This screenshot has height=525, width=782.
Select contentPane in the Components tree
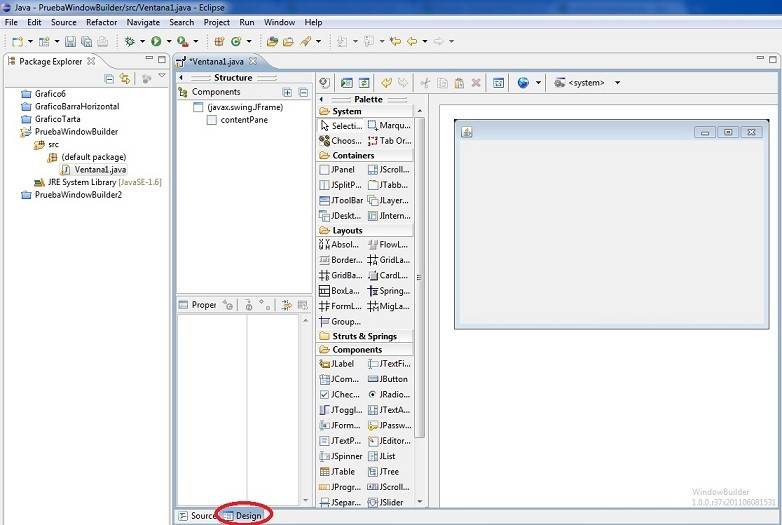[x=243, y=120]
